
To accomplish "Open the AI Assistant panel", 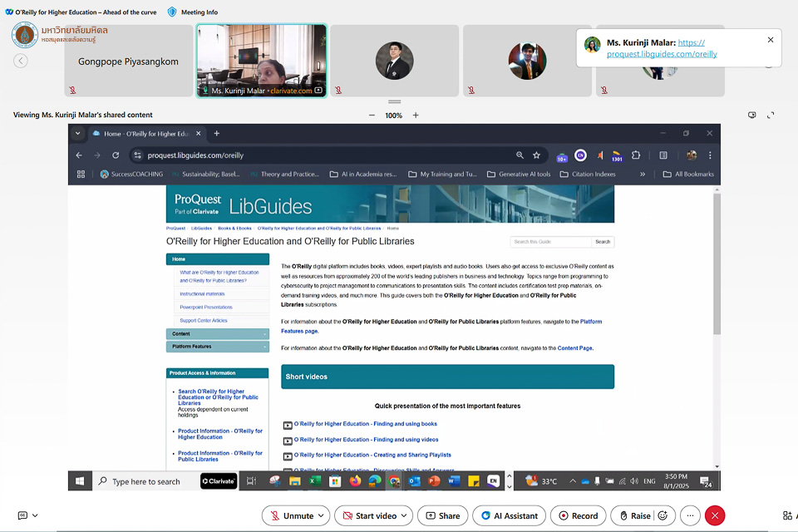I will (509, 515).
